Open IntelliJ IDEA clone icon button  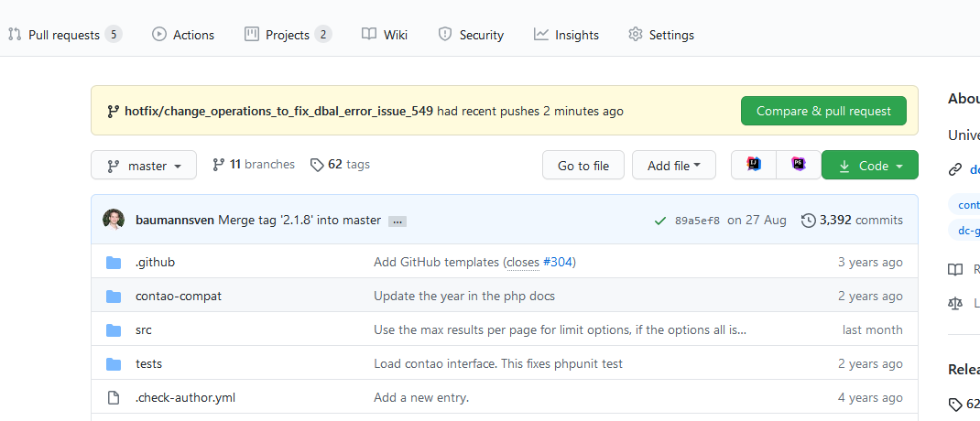pos(754,165)
